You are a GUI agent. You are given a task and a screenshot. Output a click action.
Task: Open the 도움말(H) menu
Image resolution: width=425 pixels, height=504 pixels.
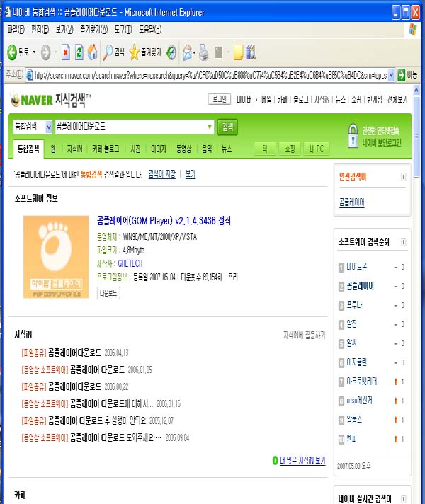pos(150,30)
